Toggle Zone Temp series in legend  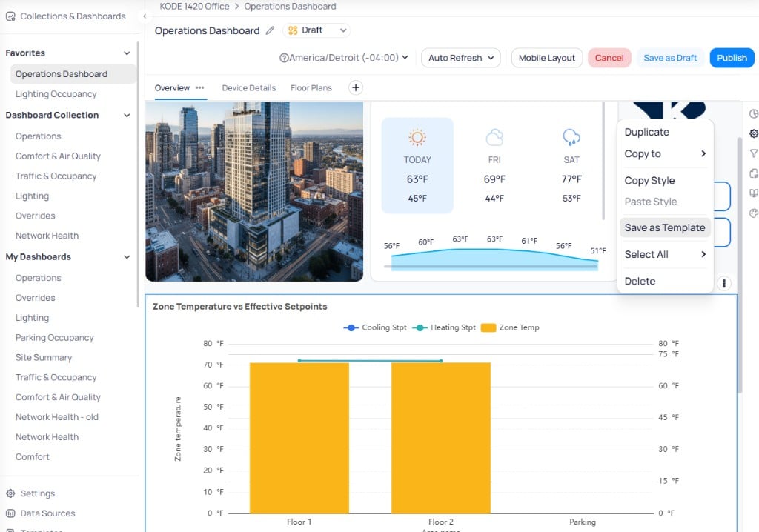510,327
